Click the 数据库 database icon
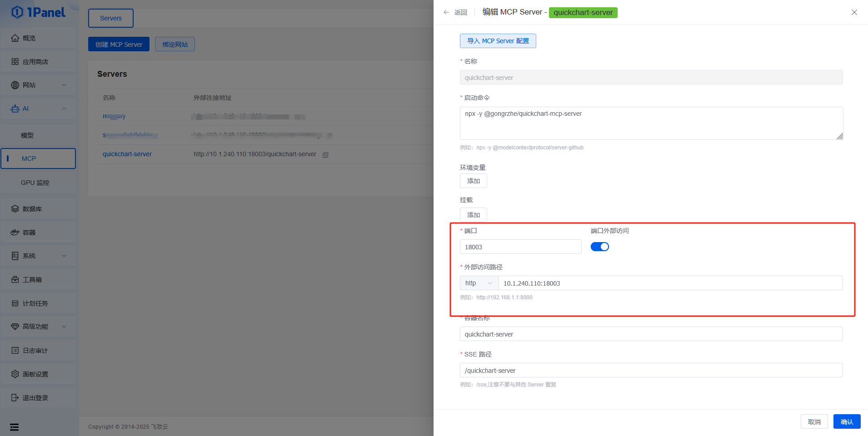Viewport: 868px width, 436px height. 15,209
